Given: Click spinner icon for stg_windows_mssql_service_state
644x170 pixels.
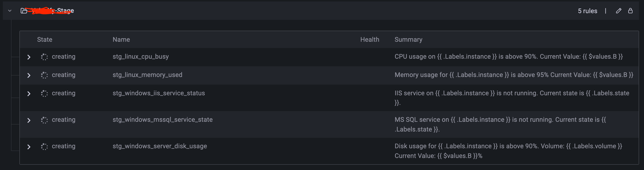Looking at the screenshot, I should (x=44, y=120).
